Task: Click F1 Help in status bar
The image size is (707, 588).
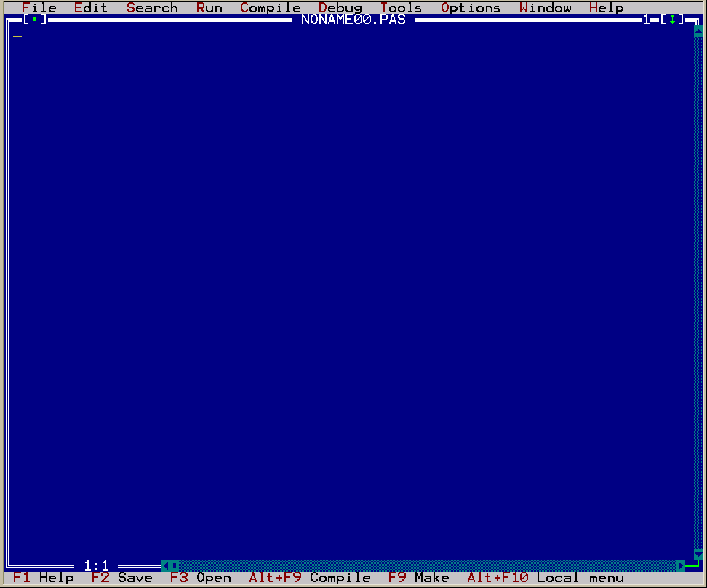Action: pyautogui.click(x=44, y=578)
